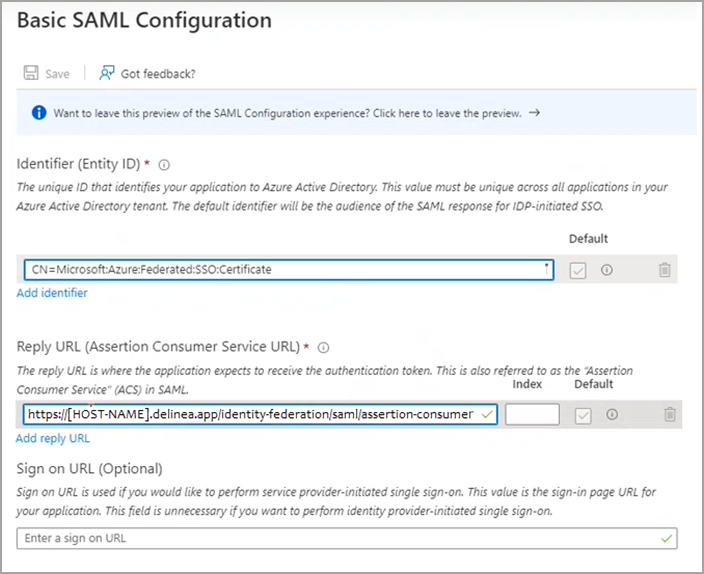The width and height of the screenshot is (704, 574).
Task: Toggle Default checkbox for the reply URL
Action: [582, 415]
